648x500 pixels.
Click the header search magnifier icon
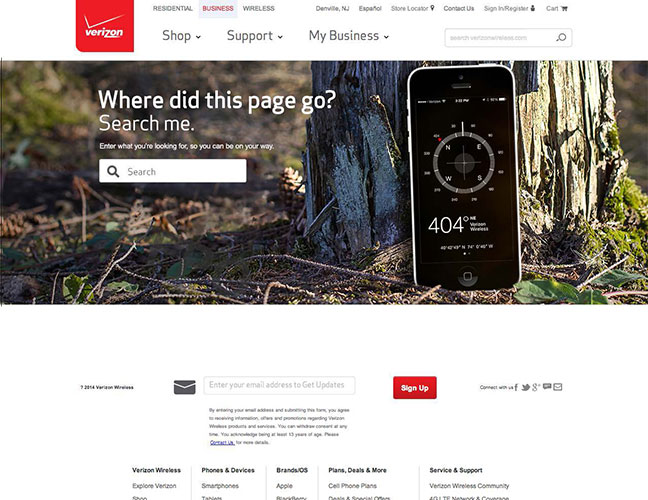[x=561, y=38]
